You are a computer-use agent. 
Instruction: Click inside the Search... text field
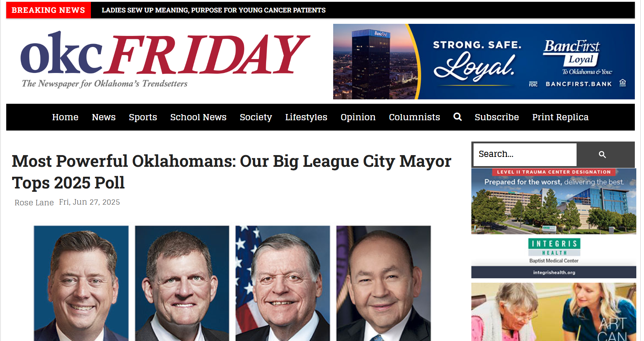(525, 154)
